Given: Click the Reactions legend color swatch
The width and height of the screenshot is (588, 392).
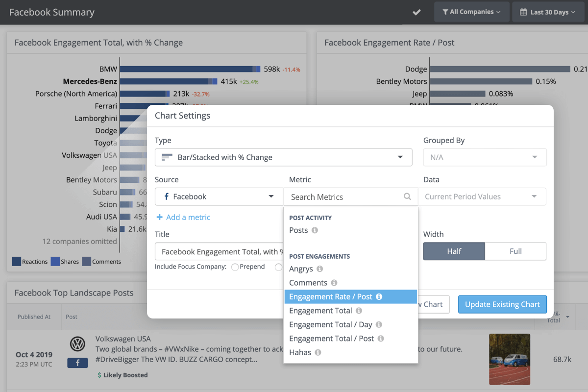Looking at the screenshot, I should (16, 262).
